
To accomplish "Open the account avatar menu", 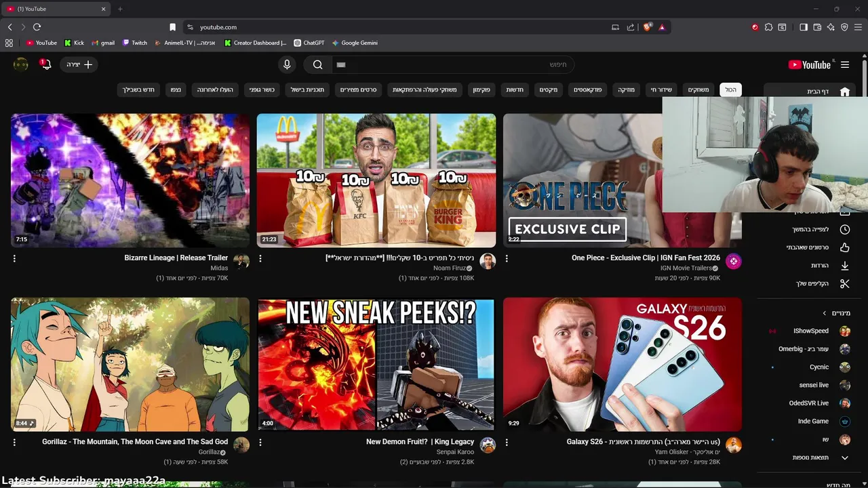I will point(21,64).
